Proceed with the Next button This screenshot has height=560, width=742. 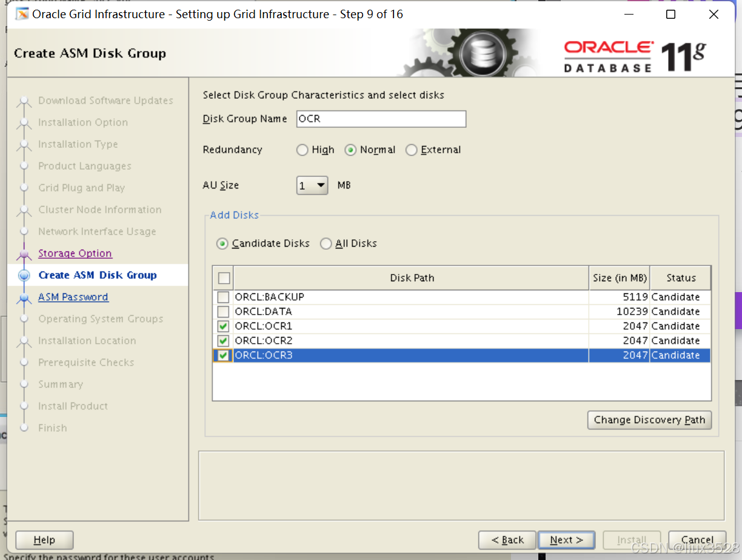click(566, 540)
